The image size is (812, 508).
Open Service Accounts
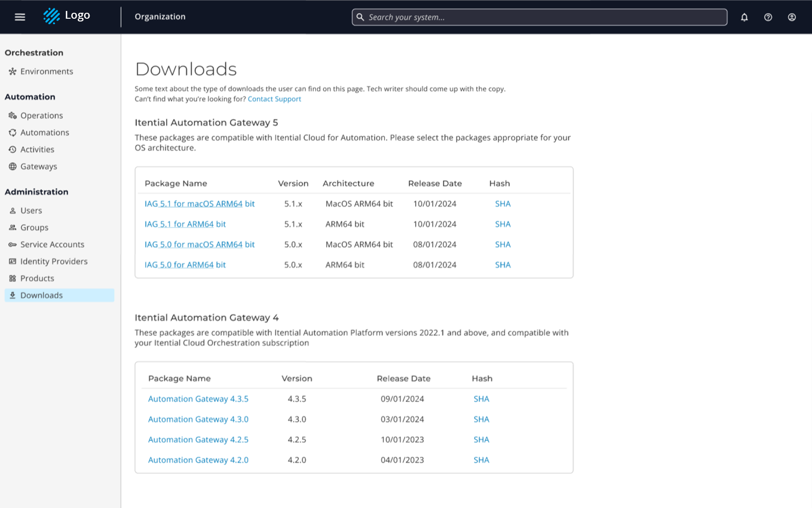coord(52,244)
